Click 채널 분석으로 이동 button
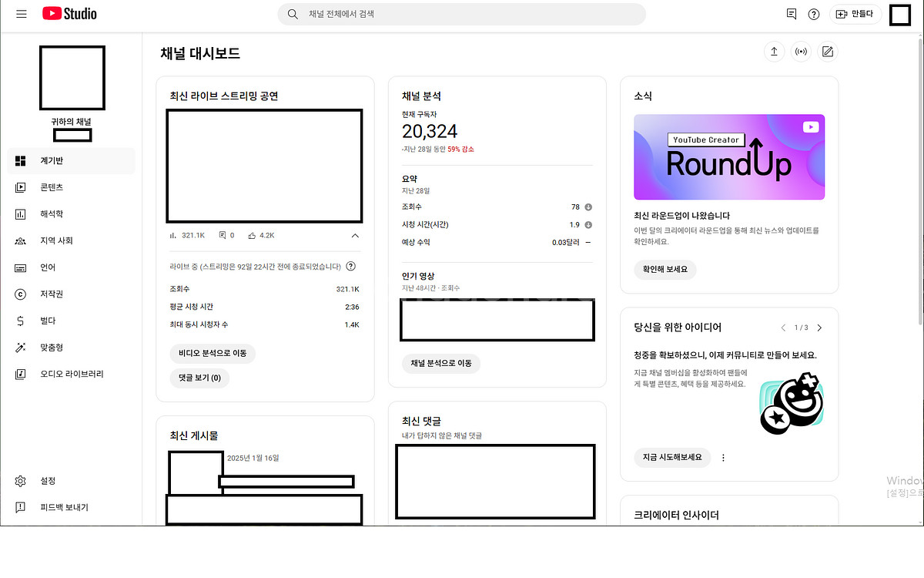 [x=441, y=363]
